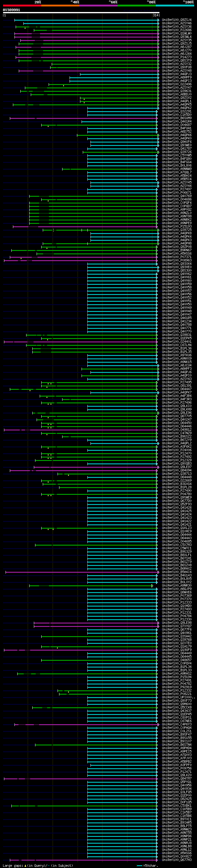197x868 pixels.
Task: Click the UniRef100_Q9ZSV2 entry
Action: (177, 98)
